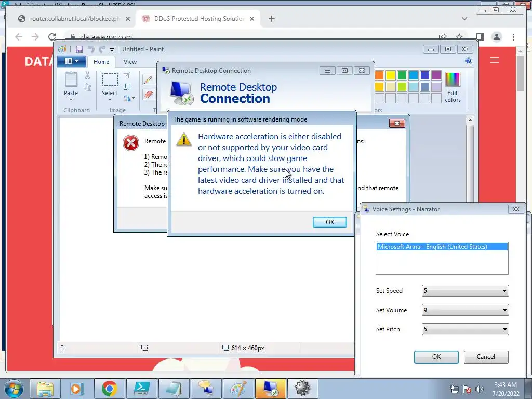
Task: Pick the indigo blue color swatch
Action: click(x=425, y=75)
